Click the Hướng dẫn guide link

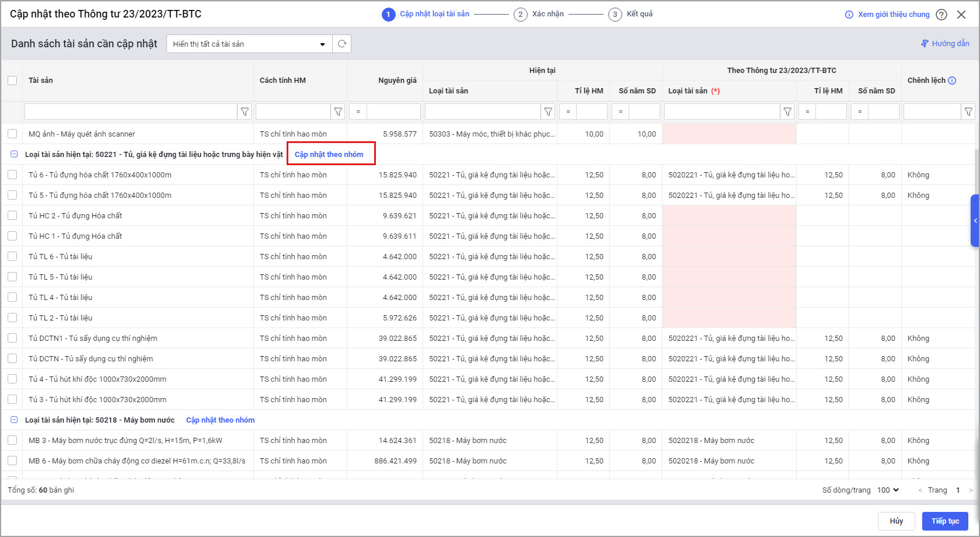[x=945, y=44]
